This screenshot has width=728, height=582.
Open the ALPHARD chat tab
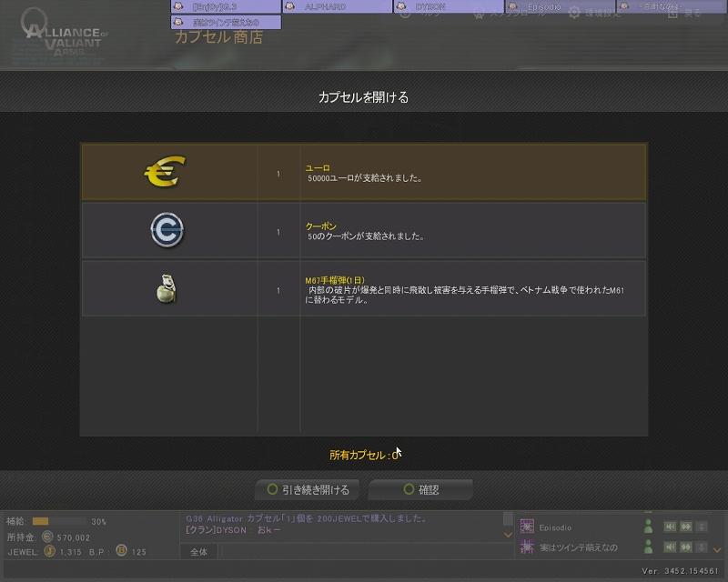[337, 6]
